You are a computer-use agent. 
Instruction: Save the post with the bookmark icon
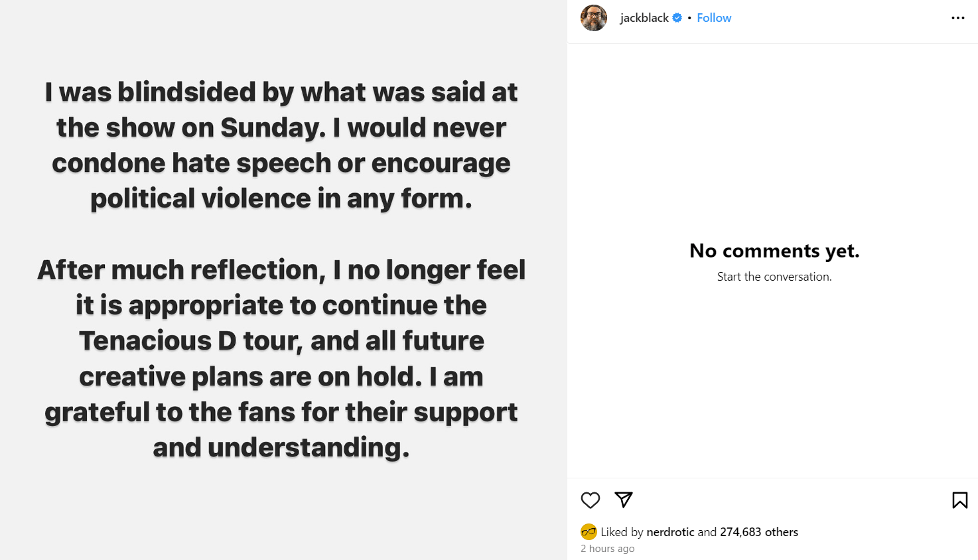(x=959, y=500)
